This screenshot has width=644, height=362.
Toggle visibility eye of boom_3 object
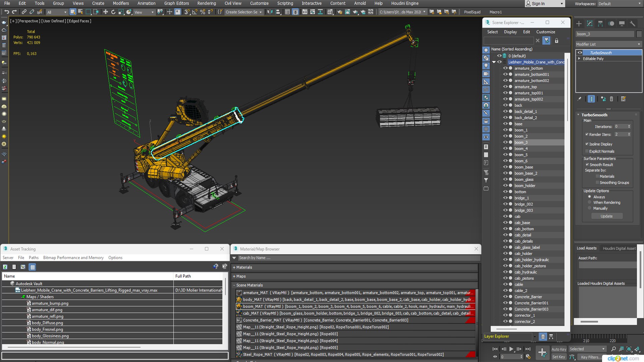click(x=505, y=142)
